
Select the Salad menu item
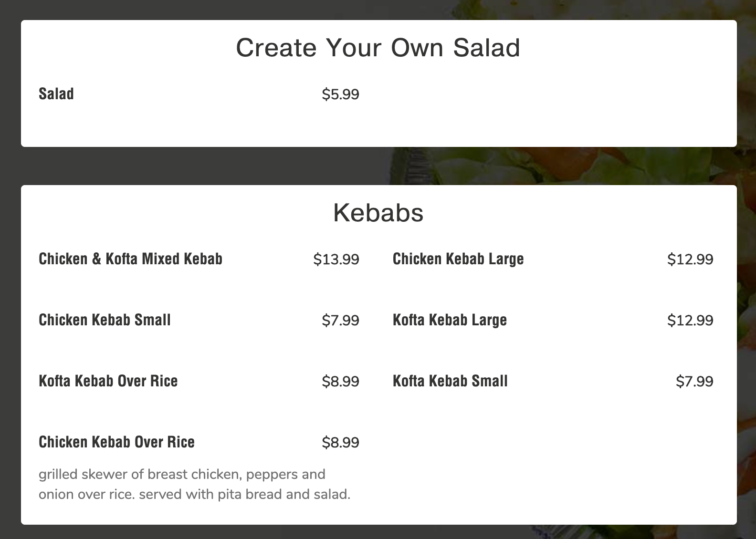pyautogui.click(x=56, y=94)
